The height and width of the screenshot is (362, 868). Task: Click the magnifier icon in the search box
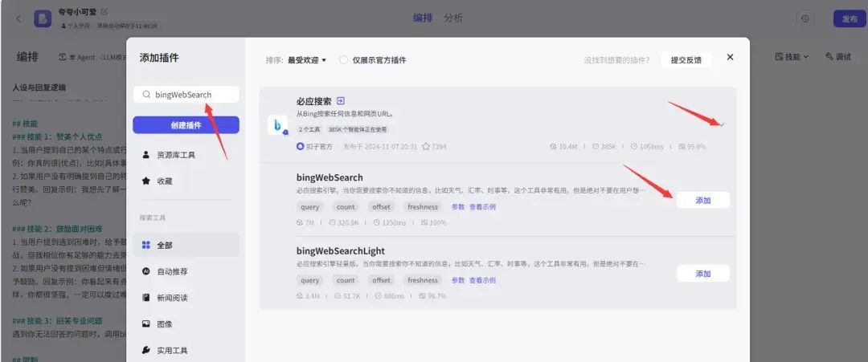[146, 95]
